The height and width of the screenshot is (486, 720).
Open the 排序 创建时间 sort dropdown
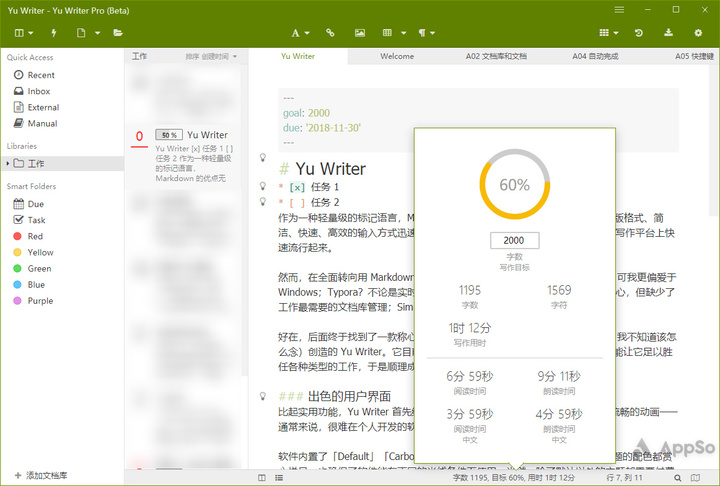pyautogui.click(x=211, y=57)
